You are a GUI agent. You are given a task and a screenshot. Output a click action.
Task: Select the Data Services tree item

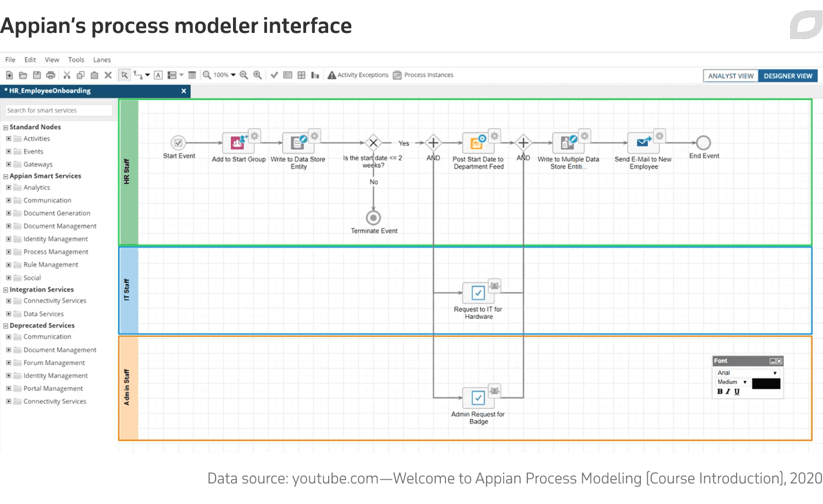[x=44, y=314]
